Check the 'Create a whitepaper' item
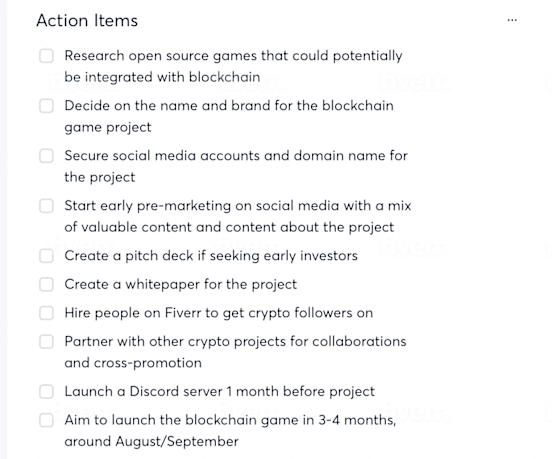Screen dimensions: 552x459 [x=46, y=284]
